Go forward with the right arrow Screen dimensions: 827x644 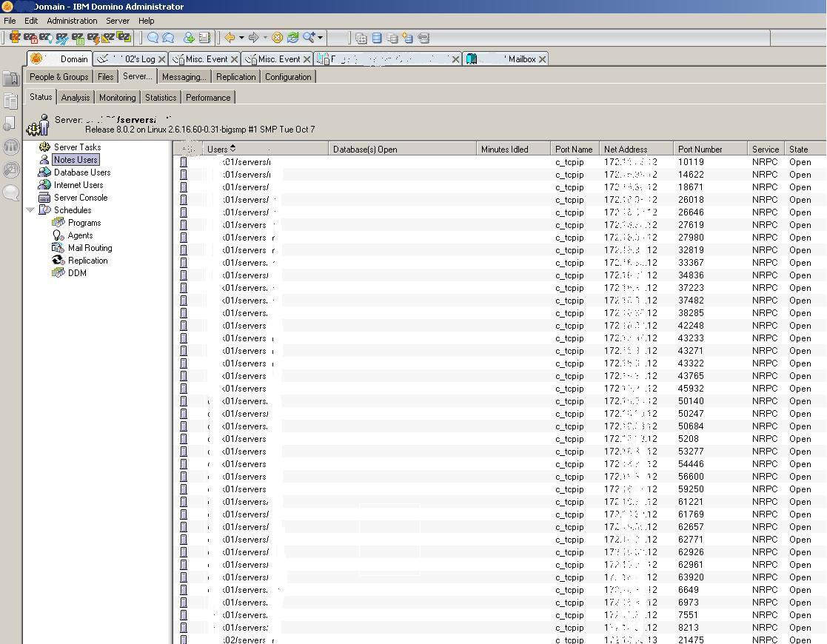254,38
